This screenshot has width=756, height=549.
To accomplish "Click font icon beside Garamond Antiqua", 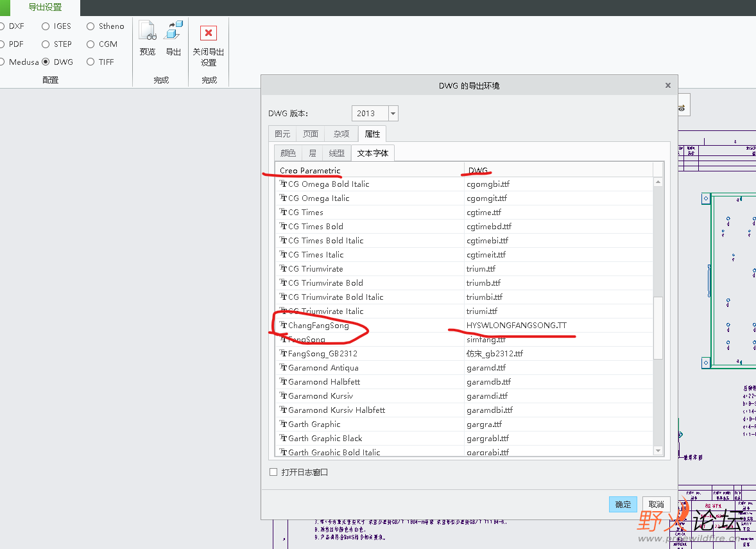I will [283, 368].
